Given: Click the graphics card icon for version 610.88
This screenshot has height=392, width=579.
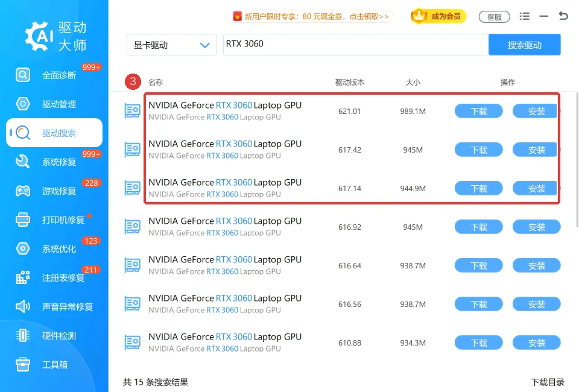Looking at the screenshot, I should click(x=132, y=343).
